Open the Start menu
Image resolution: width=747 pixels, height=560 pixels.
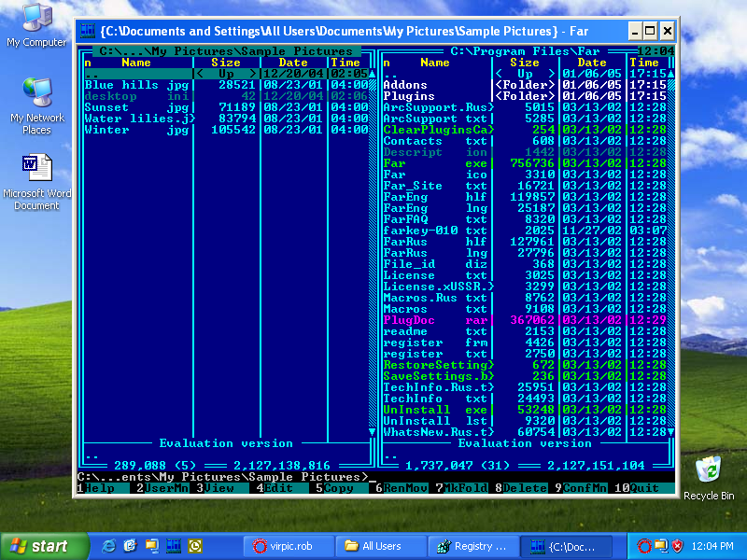38,546
